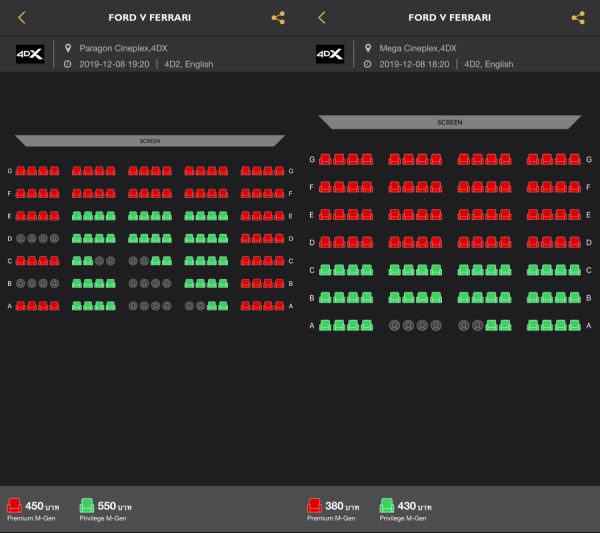Image resolution: width=600 pixels, height=533 pixels.
Task: Click the 'Mega Cineplex,4DX' location text
Action: 418,48
